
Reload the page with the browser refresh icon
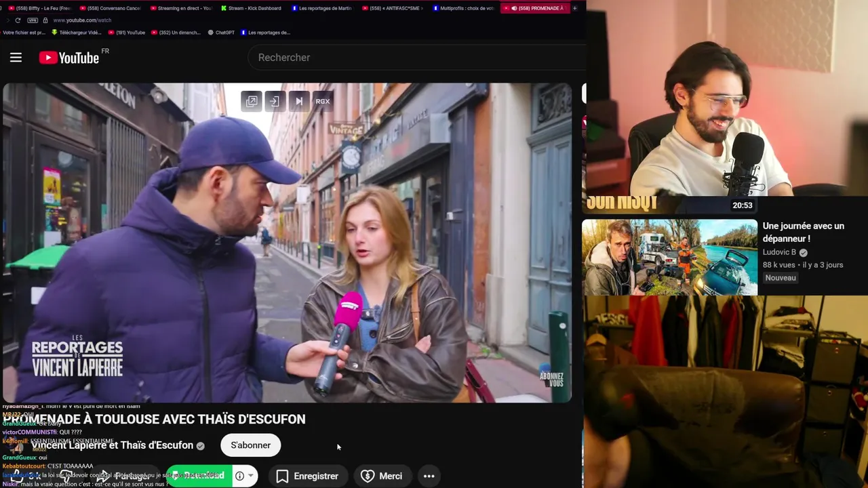pos(18,20)
